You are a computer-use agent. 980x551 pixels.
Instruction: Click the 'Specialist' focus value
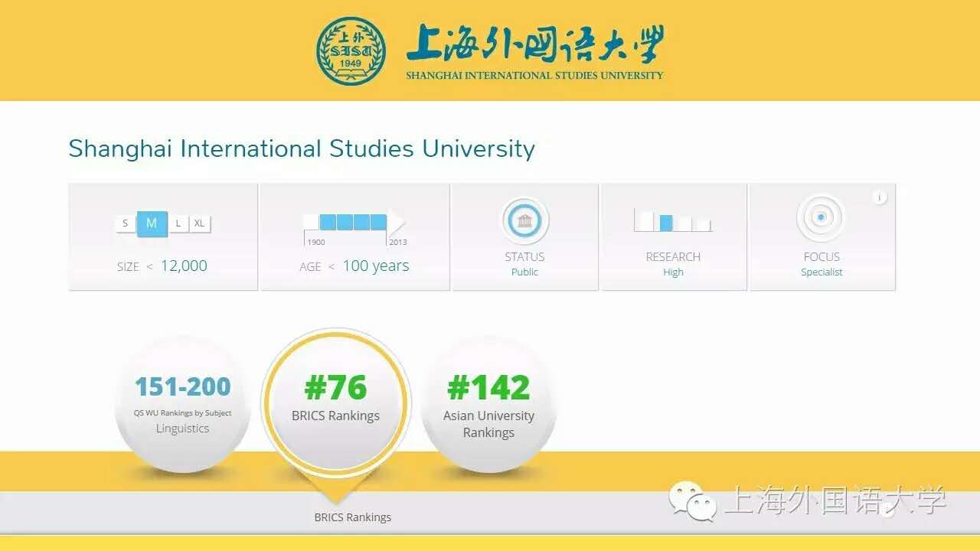click(822, 272)
